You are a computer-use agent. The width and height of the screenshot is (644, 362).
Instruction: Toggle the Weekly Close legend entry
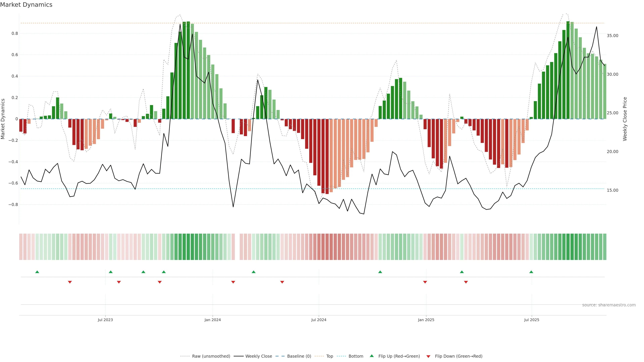click(258, 356)
